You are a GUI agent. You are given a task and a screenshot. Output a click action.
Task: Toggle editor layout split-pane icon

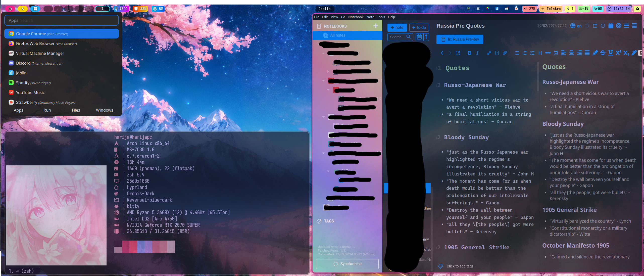click(595, 26)
